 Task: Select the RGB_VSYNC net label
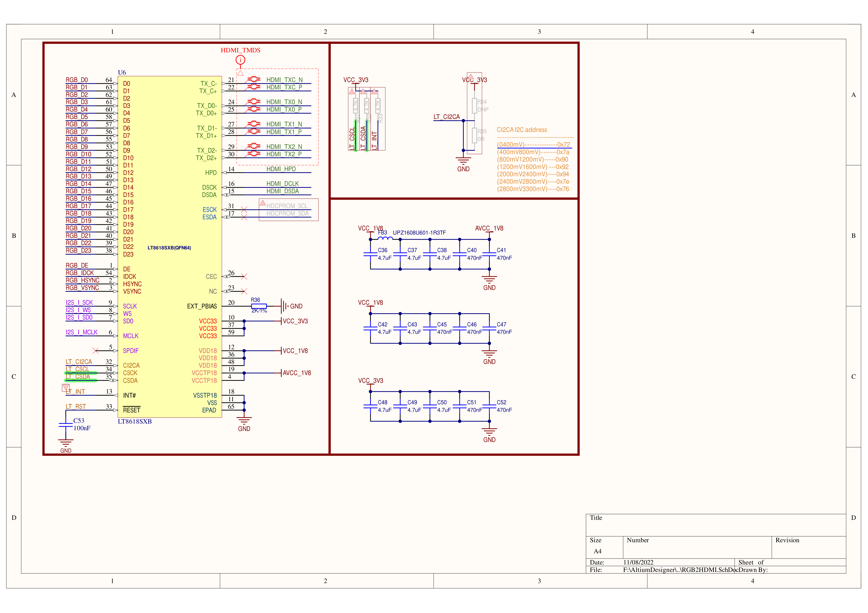82,288
